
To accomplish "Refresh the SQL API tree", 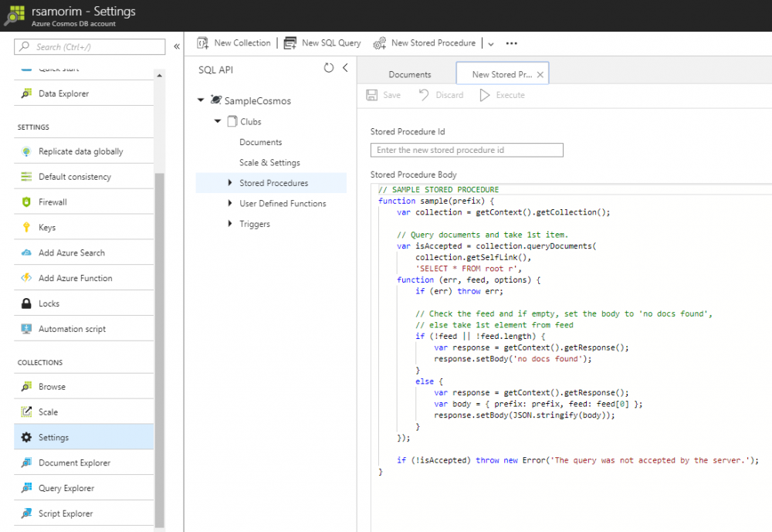I will (x=330, y=68).
